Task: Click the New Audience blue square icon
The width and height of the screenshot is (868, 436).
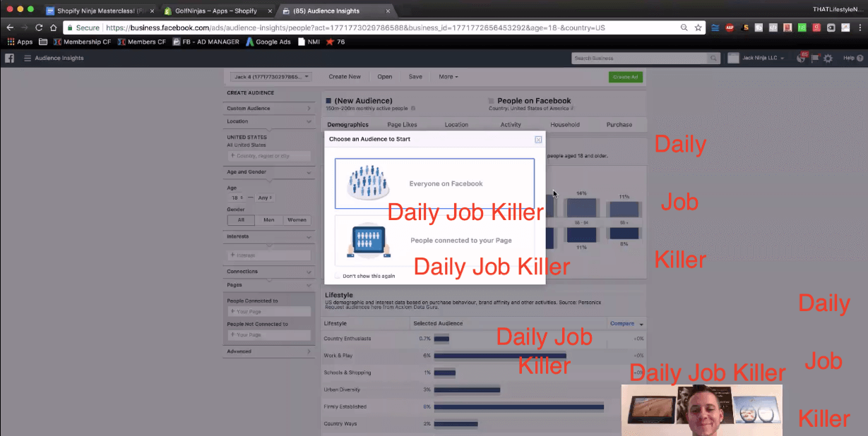Action: point(328,101)
